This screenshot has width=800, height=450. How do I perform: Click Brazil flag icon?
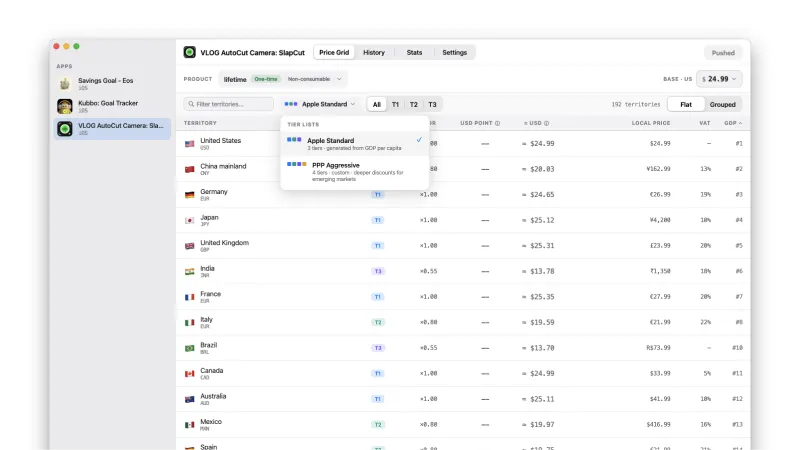190,348
